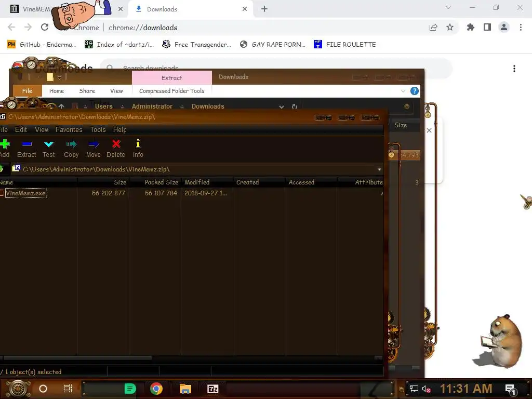Open downloads page three-dot more actions

pos(514,69)
